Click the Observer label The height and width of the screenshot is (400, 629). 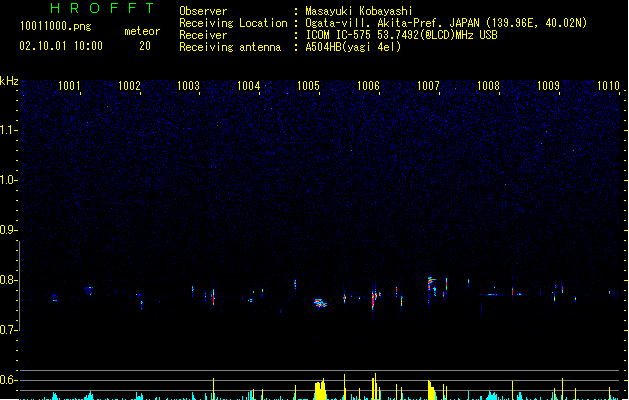tap(203, 11)
